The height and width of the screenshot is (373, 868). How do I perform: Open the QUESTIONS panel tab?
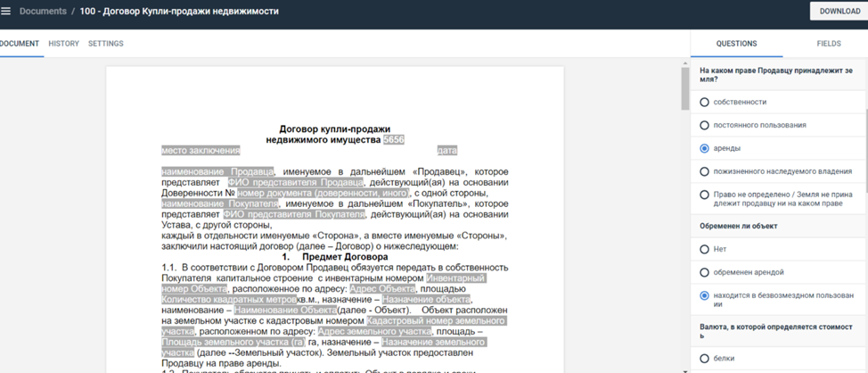coord(736,44)
